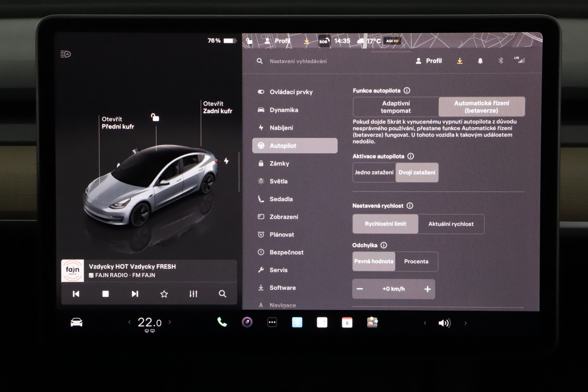Open the phone app in the dock

(222, 322)
